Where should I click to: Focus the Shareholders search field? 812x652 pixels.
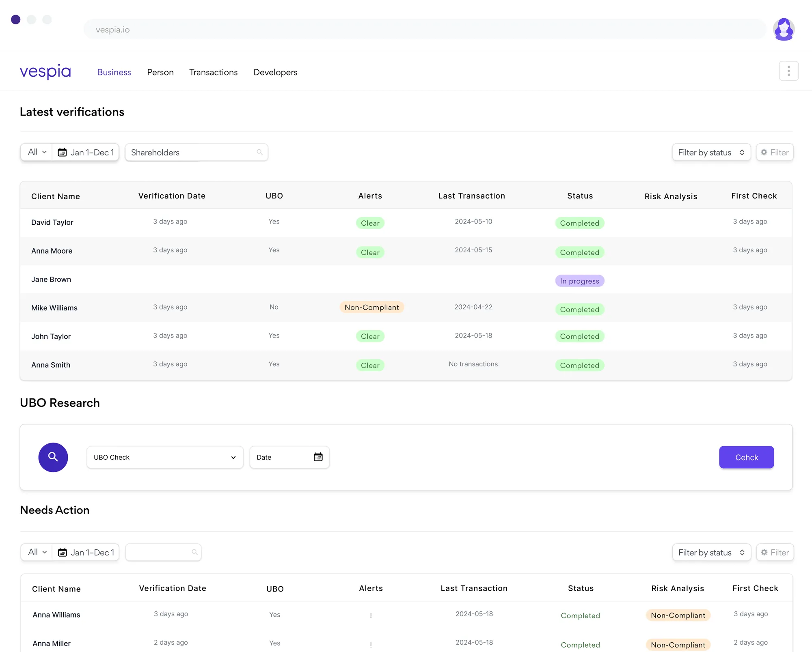[x=197, y=152]
